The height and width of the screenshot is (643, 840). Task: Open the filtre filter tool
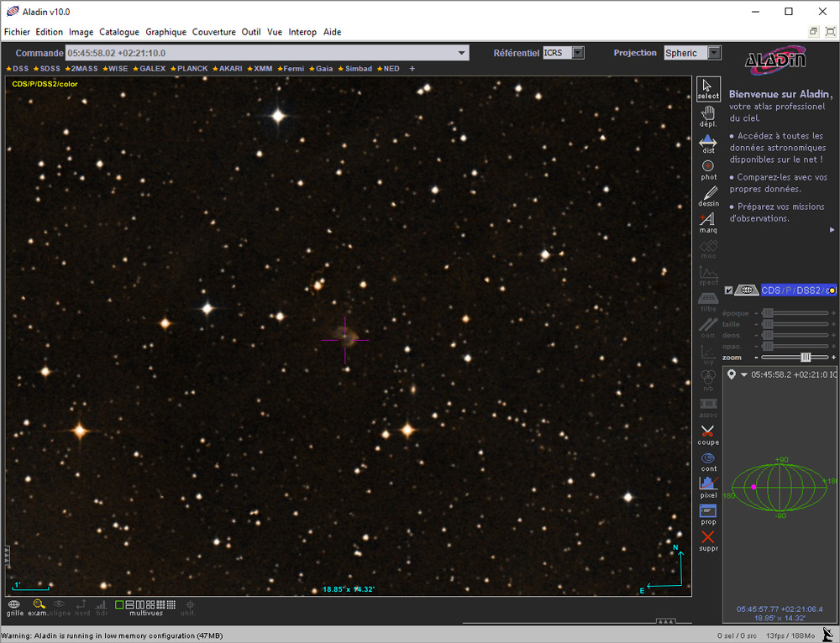point(708,302)
